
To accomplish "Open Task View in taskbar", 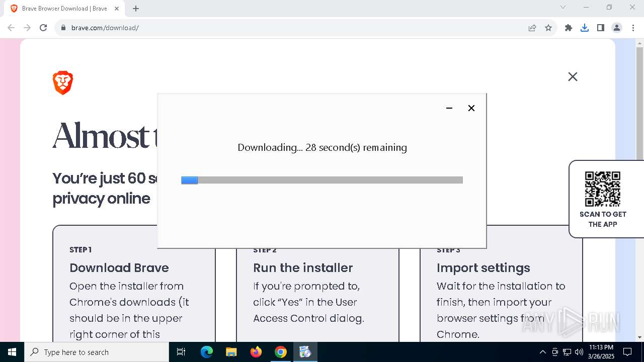I will (x=181, y=352).
